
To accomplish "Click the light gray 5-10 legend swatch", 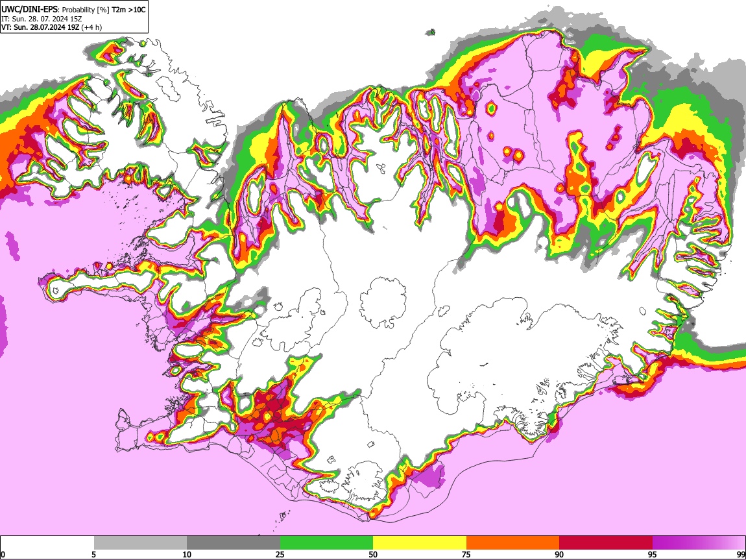I will (140, 543).
